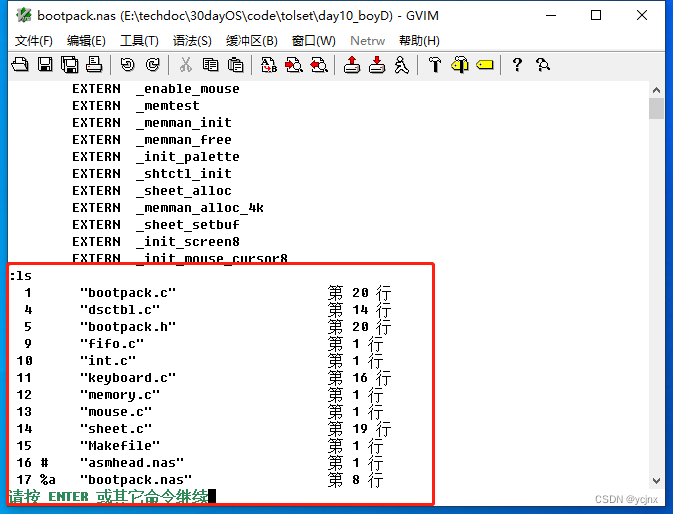Click the line EXTERN _memman_alloc_4k
This screenshot has height=514, width=673.
tap(168, 208)
